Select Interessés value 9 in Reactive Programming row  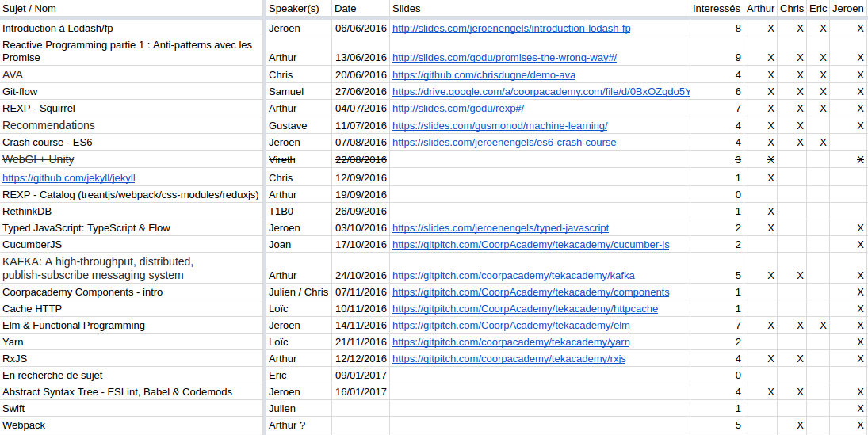coord(717,51)
